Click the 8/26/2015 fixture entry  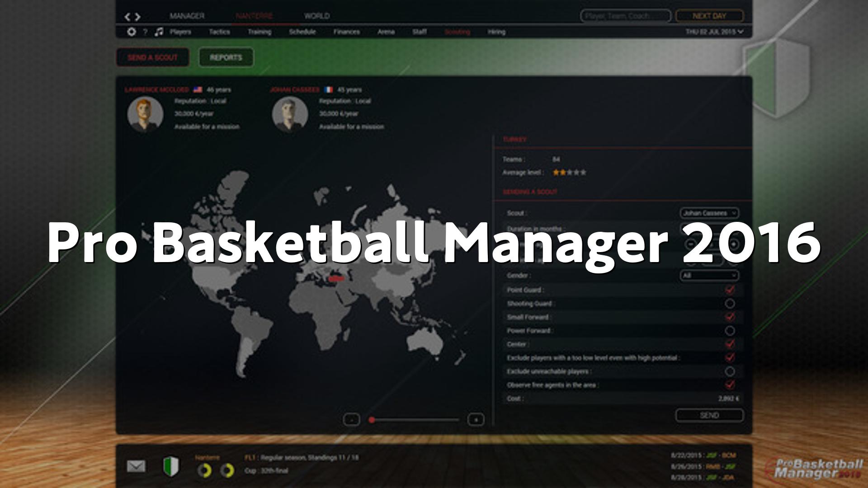click(x=703, y=466)
